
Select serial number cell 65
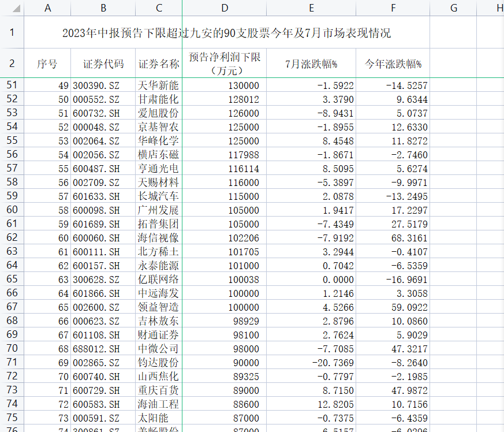pos(47,307)
